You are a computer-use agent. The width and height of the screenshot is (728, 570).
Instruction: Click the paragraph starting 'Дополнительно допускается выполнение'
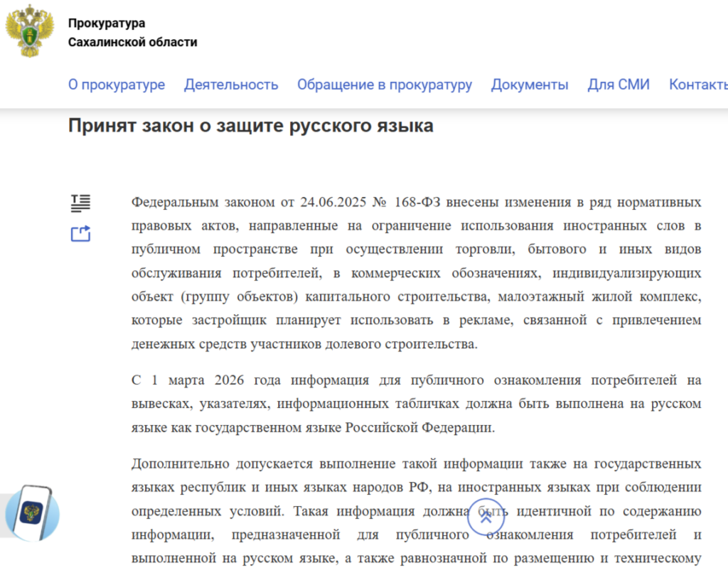coord(416,512)
